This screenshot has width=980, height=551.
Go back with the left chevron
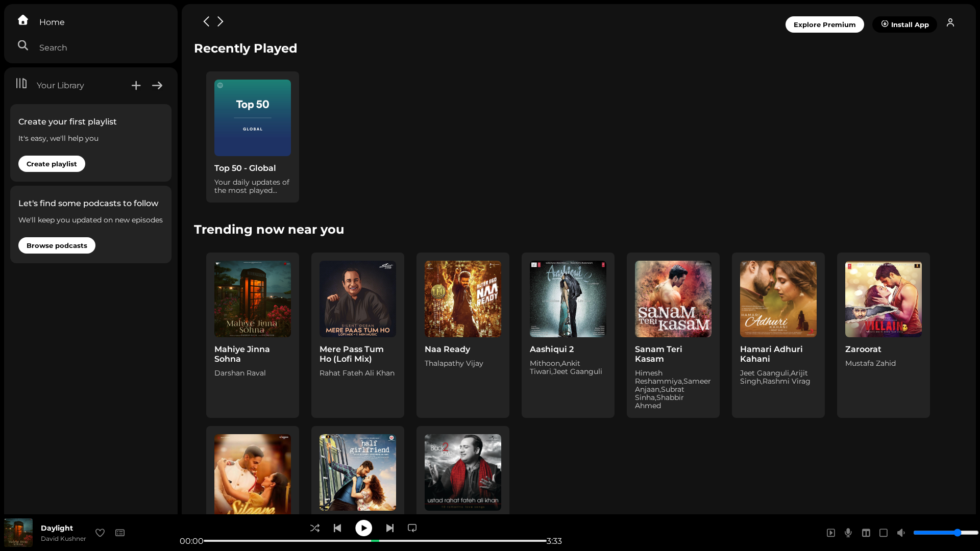coord(206,21)
